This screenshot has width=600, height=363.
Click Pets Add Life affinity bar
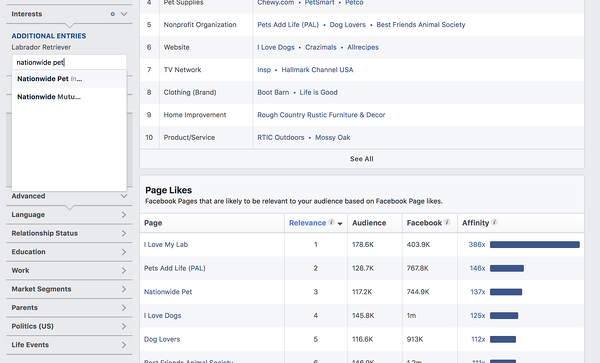507,268
